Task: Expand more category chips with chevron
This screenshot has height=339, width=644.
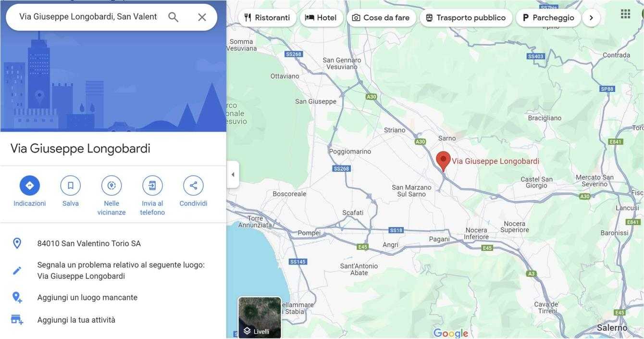Action: [x=591, y=18]
